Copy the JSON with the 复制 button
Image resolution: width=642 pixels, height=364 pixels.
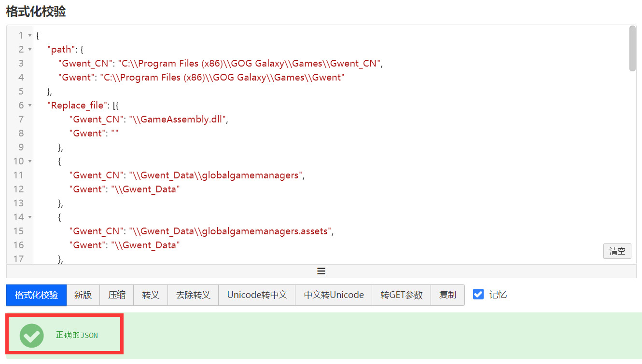447,295
